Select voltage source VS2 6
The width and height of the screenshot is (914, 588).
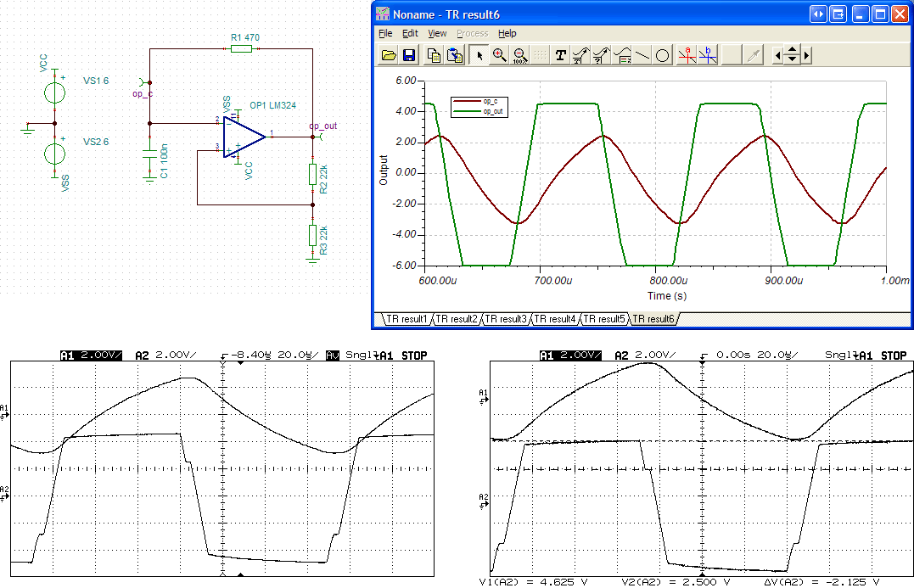[x=55, y=154]
